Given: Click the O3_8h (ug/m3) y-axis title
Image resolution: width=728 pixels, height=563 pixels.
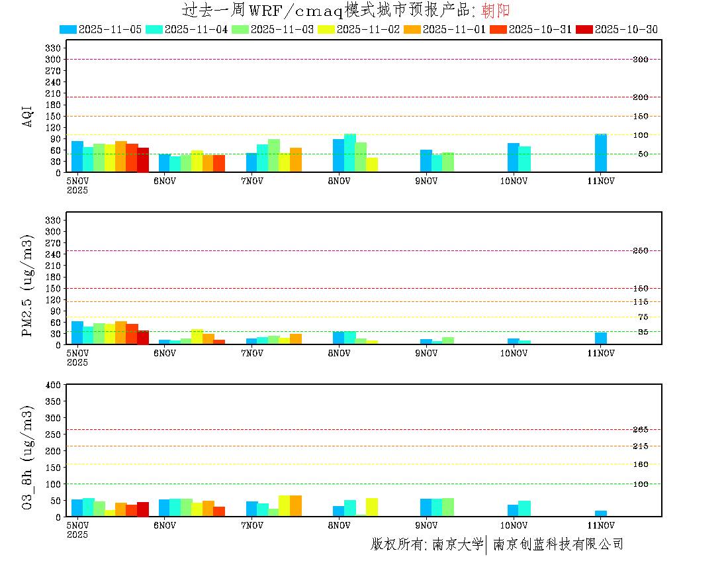Looking at the screenshot, I should pos(28,457).
